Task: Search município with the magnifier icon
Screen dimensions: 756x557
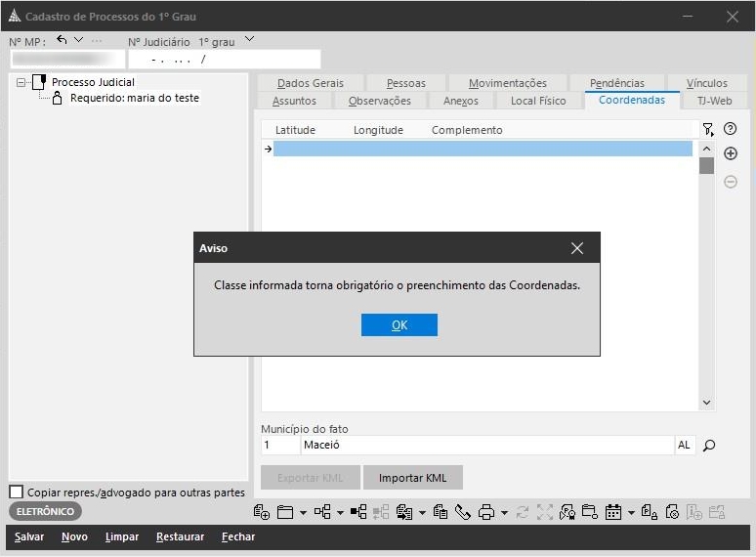Action: click(x=710, y=446)
